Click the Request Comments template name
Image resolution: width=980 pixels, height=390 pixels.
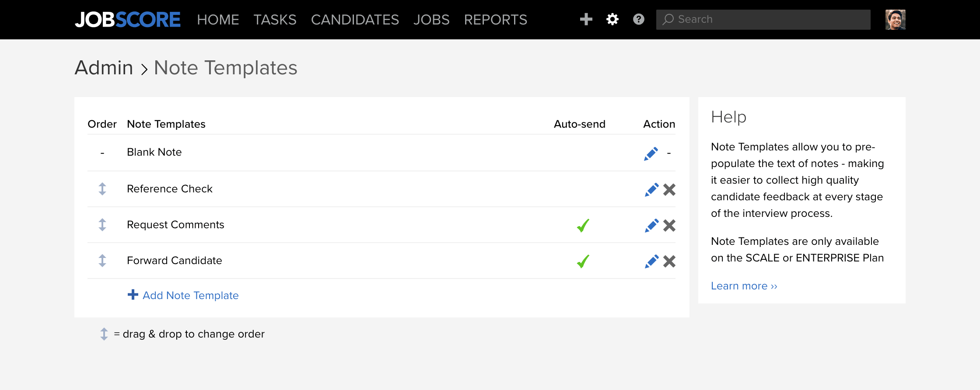click(175, 225)
